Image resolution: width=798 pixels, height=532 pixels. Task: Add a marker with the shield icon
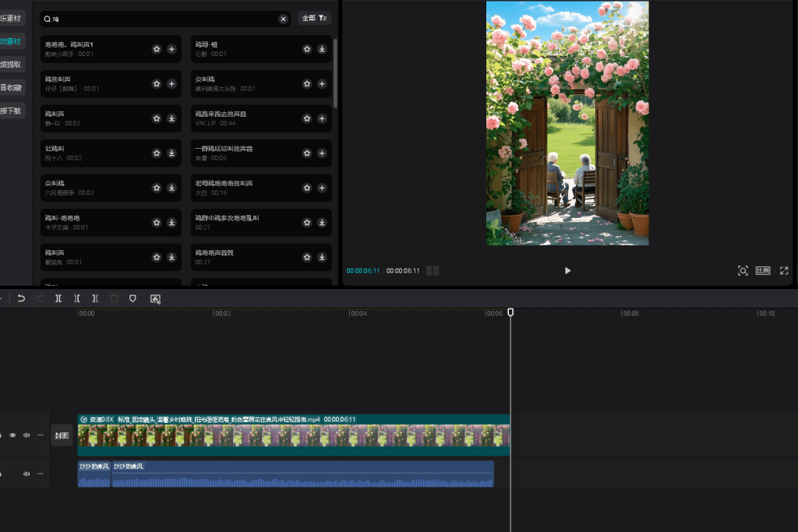tap(132, 298)
